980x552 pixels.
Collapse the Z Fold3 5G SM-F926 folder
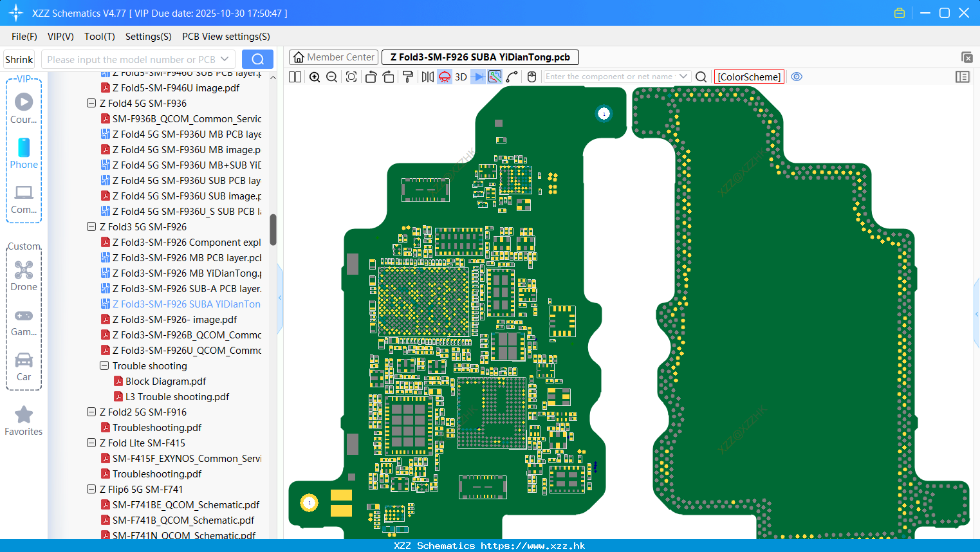click(91, 226)
